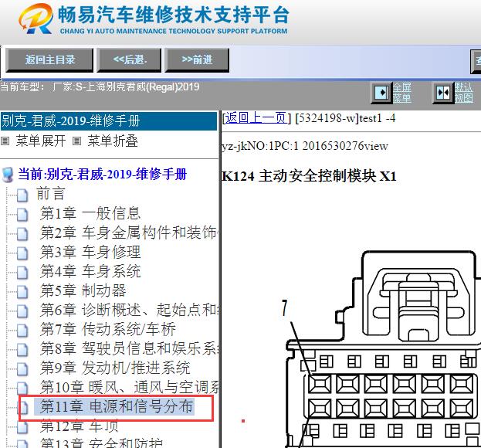This screenshot has height=448, width=481.
Task: Click text yz-jkNO:1PC:1 2016530276view
Action: point(305,146)
